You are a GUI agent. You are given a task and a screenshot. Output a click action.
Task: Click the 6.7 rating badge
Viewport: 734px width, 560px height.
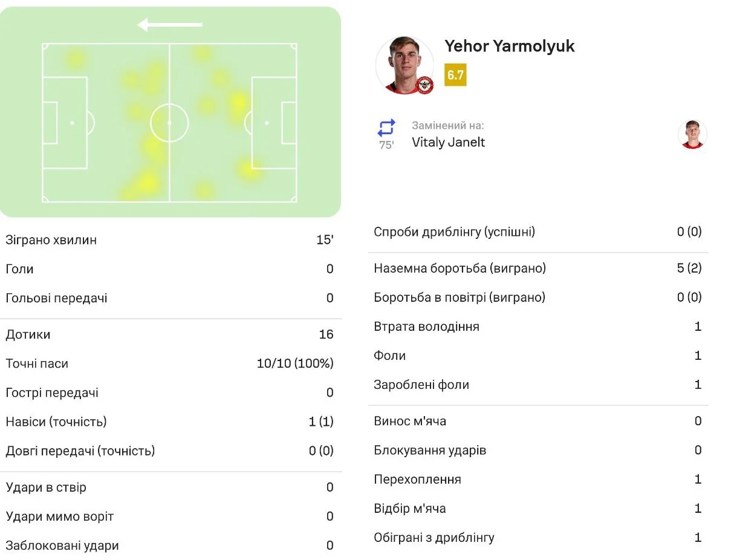[455, 75]
